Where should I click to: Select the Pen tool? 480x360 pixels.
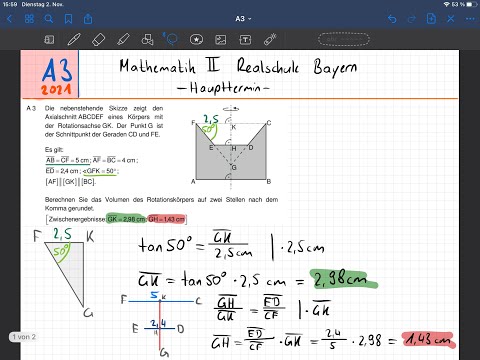pyautogui.click(x=74, y=40)
